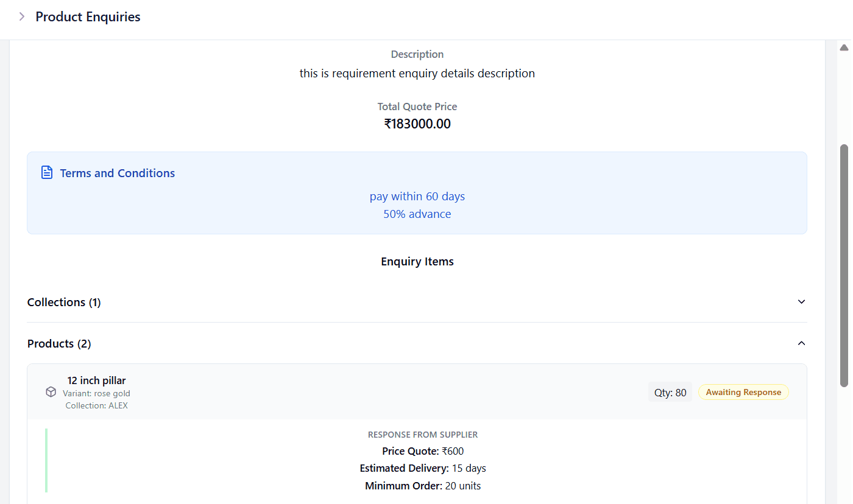Viewport: 853px width, 504px height.
Task: Click the scrollbar up arrow
Action: (843, 47)
